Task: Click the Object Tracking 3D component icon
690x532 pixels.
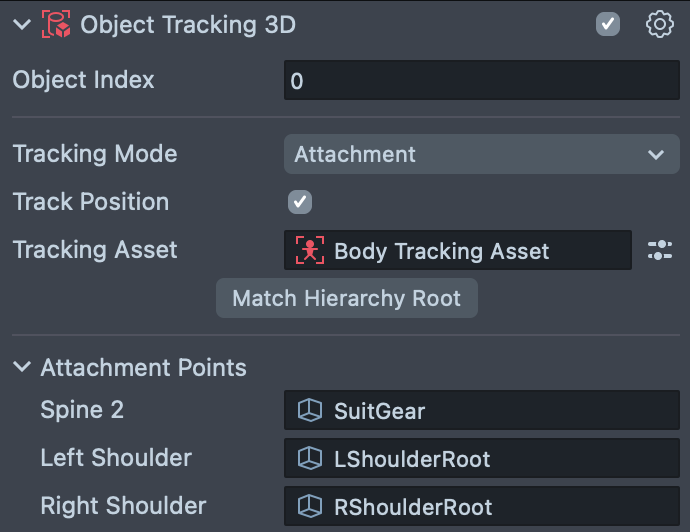Action: [57, 25]
